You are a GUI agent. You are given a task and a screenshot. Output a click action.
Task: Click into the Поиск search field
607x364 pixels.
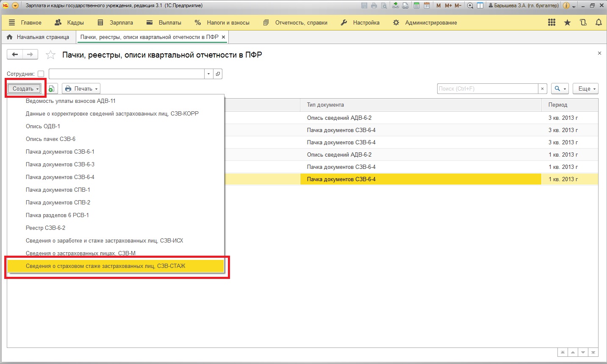pos(487,88)
